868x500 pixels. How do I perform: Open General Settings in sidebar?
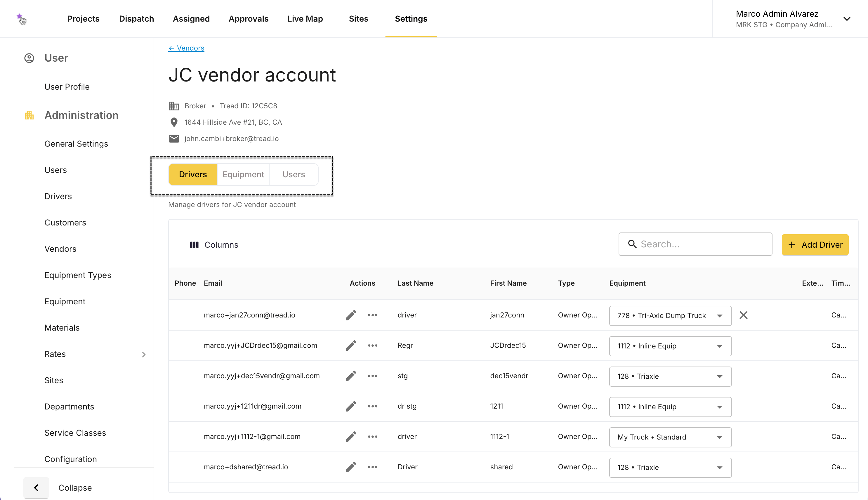76,144
